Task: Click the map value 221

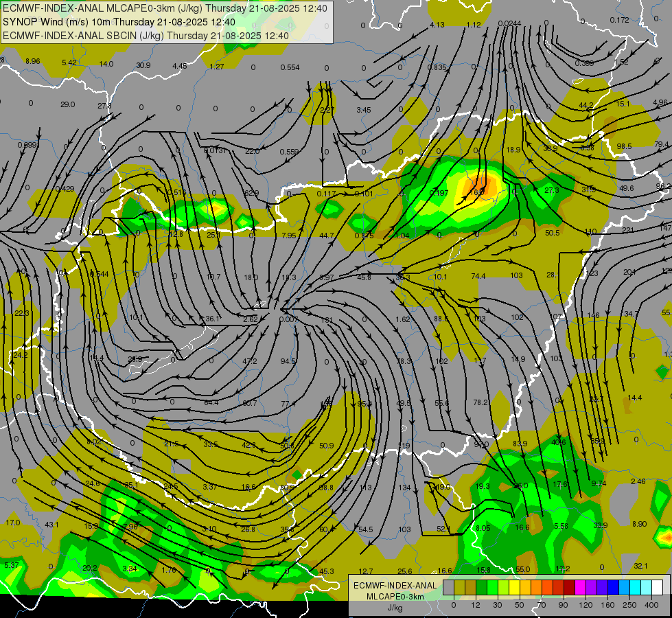Action: (628, 230)
